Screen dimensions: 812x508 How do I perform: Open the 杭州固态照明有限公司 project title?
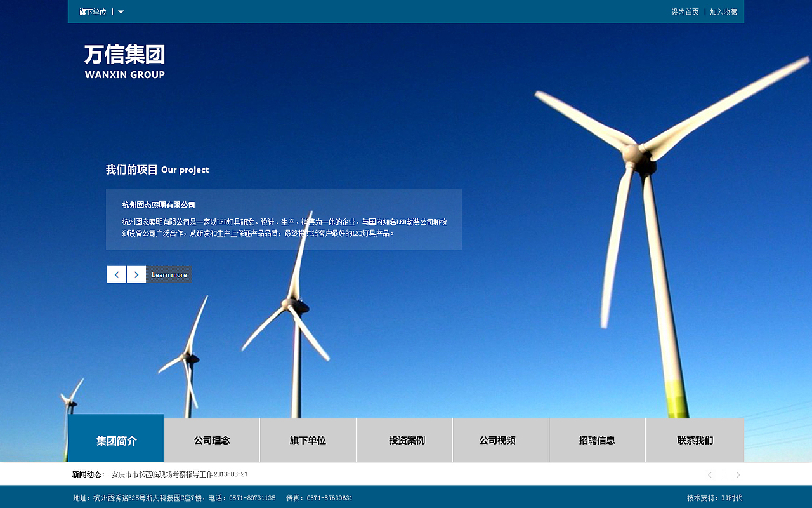[x=159, y=205]
